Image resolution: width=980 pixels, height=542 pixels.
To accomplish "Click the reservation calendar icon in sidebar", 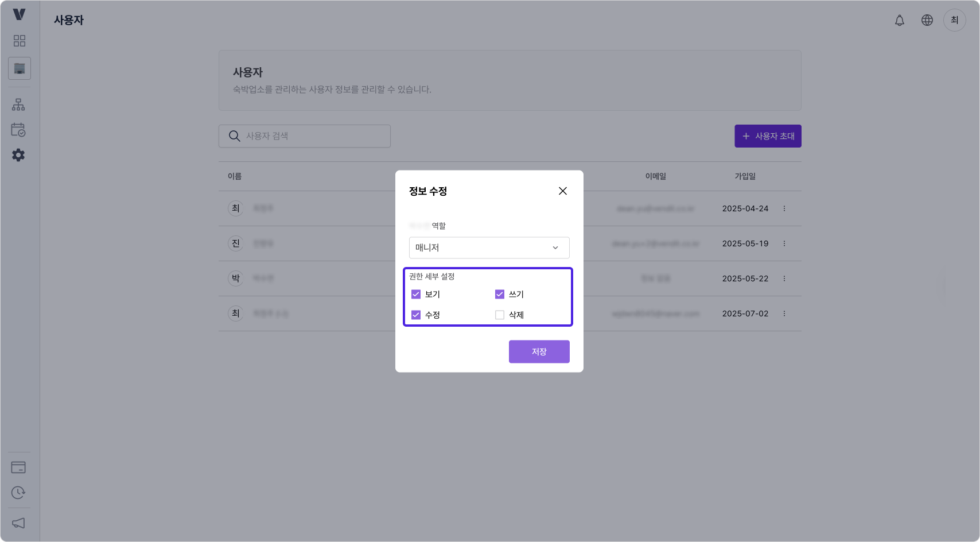I will point(19,130).
